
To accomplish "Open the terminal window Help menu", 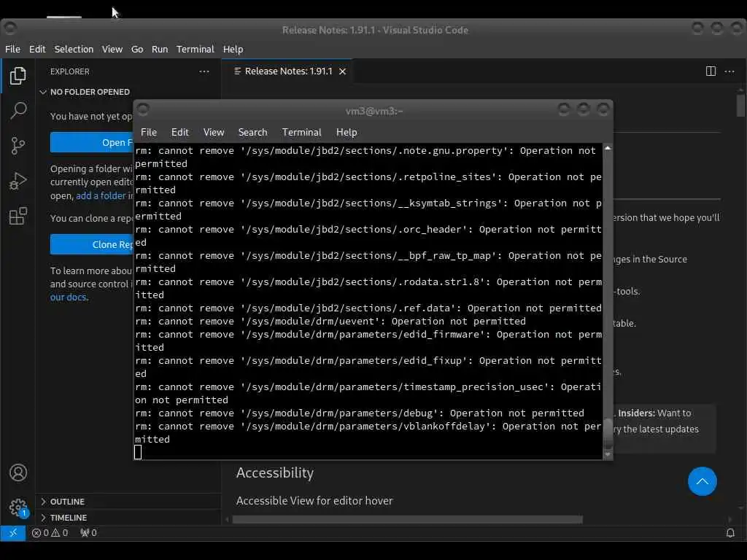I will coord(347,133).
